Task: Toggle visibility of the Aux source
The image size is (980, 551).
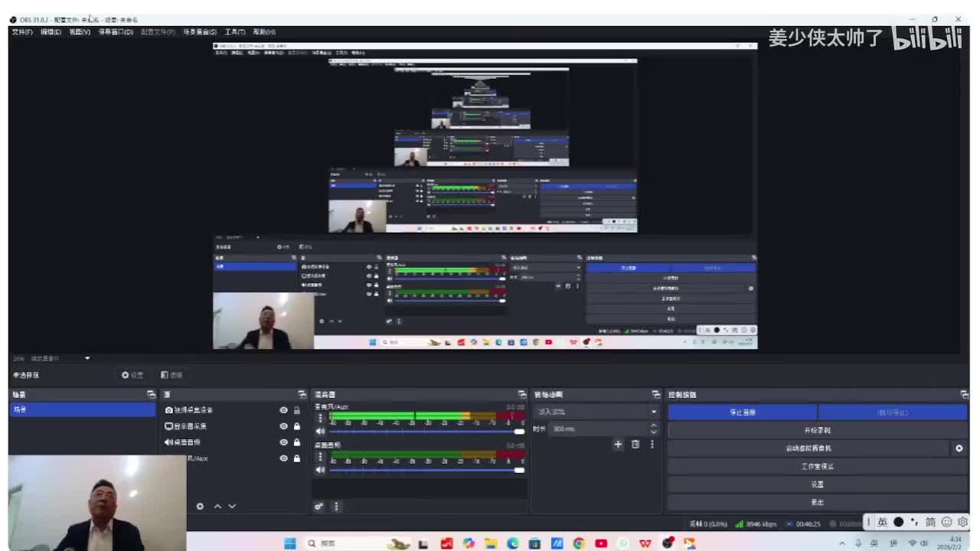Action: (284, 458)
